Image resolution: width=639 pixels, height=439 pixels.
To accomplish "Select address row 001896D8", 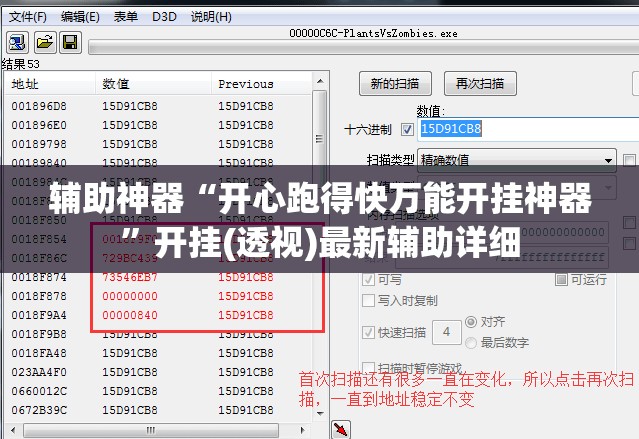I will (158, 106).
